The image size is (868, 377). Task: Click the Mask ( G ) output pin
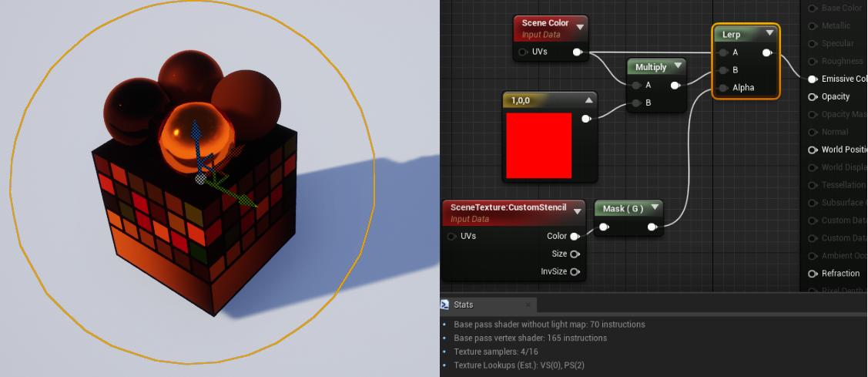652,227
